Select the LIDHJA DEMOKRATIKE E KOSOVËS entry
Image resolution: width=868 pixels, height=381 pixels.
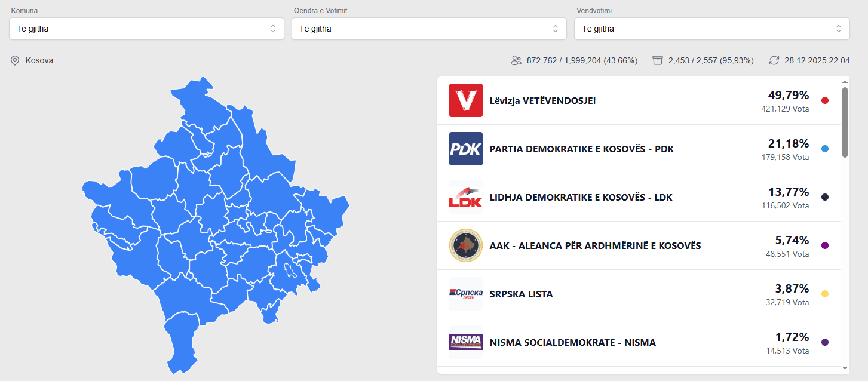(580, 196)
